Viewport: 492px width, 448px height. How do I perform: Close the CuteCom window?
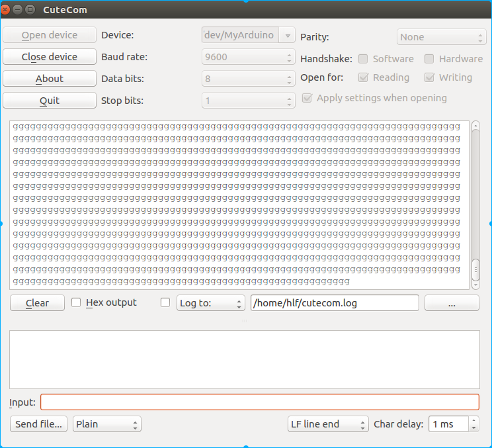[5, 10]
